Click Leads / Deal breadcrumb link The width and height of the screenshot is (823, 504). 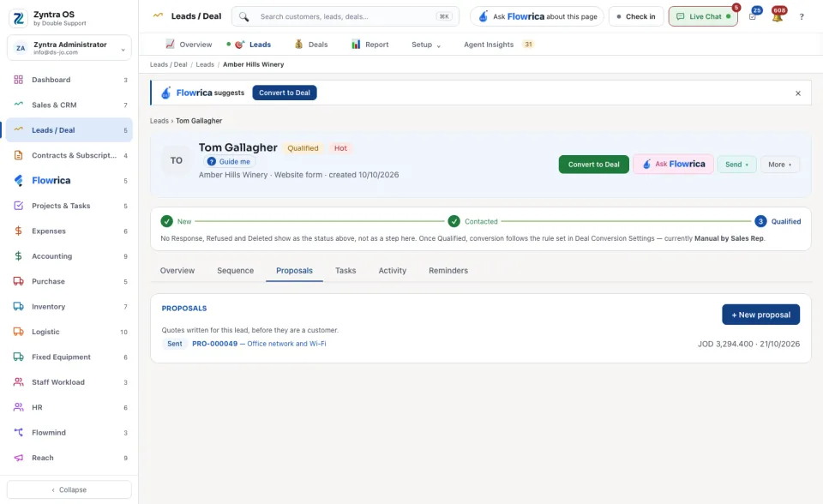(169, 64)
